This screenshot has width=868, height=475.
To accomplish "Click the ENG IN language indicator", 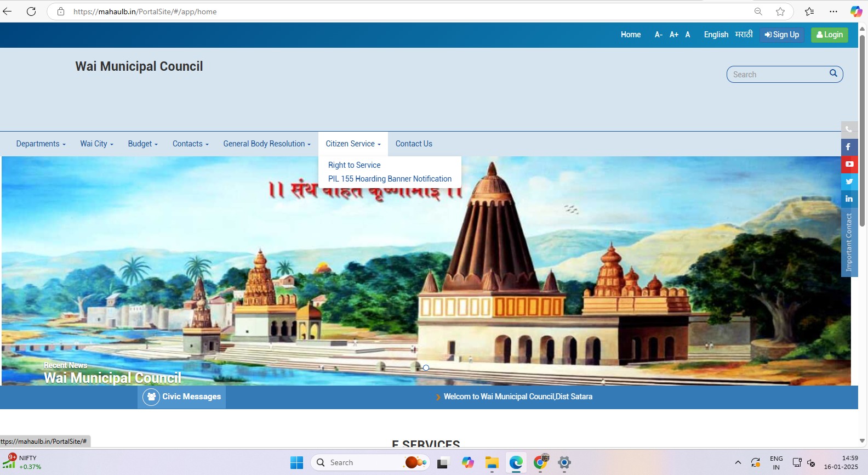I will (x=776, y=463).
